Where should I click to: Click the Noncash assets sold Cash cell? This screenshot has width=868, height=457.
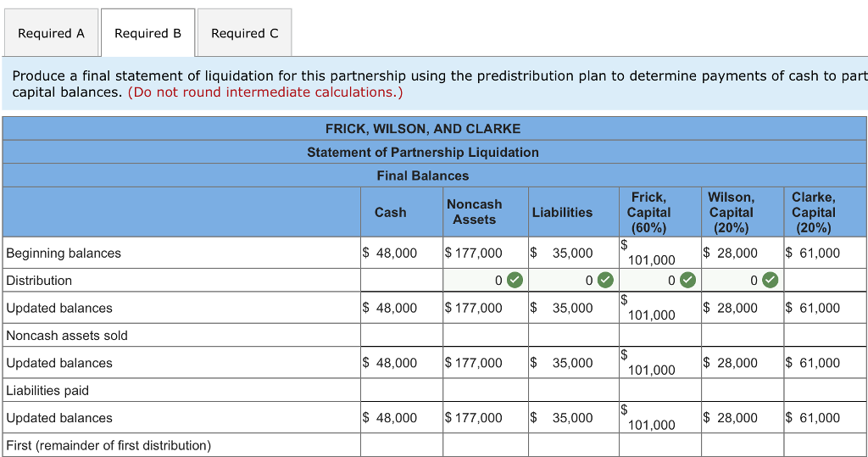click(x=402, y=335)
